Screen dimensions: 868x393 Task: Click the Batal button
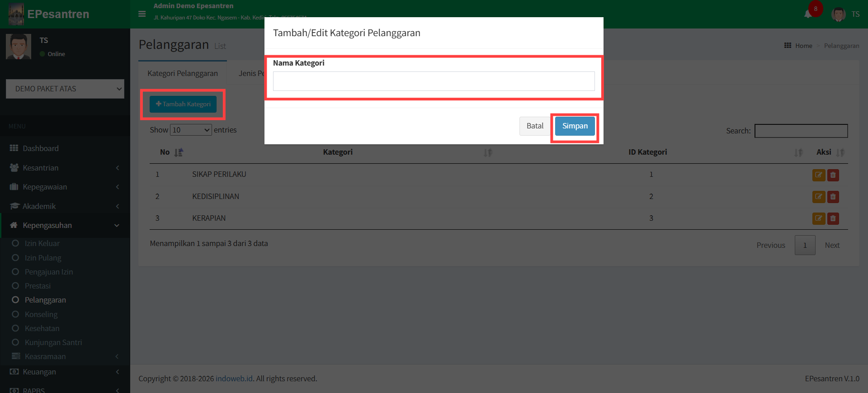point(535,126)
